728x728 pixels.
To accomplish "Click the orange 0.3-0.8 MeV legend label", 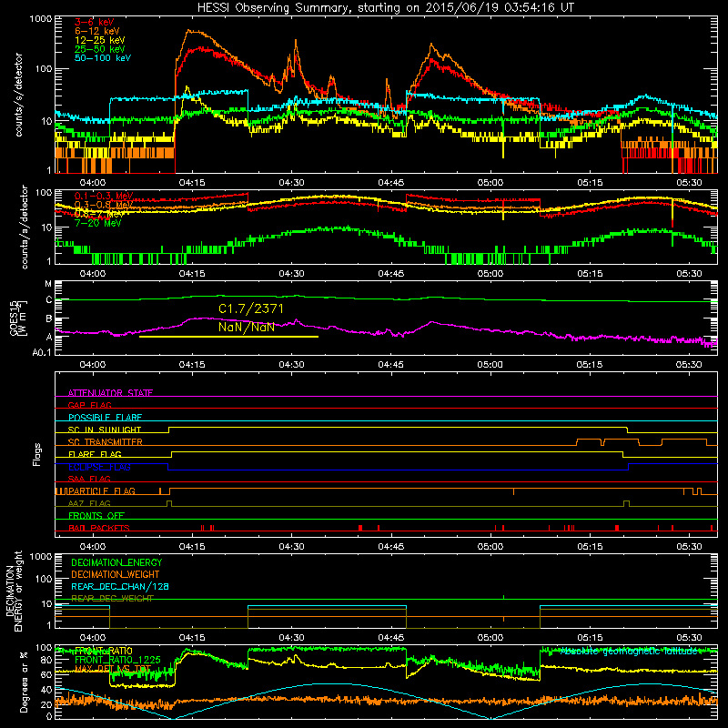I will point(104,205).
